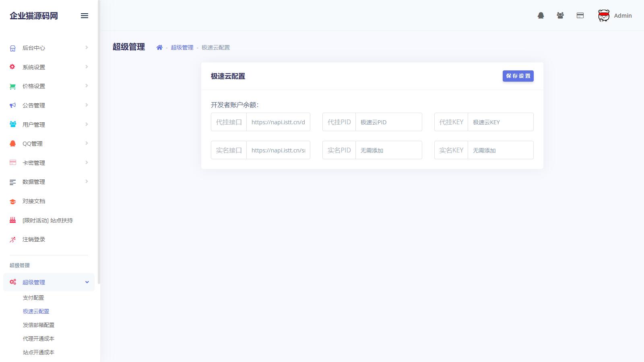Expand the 用户管理 menu chevron
The height and width of the screenshot is (362, 644).
(x=87, y=124)
